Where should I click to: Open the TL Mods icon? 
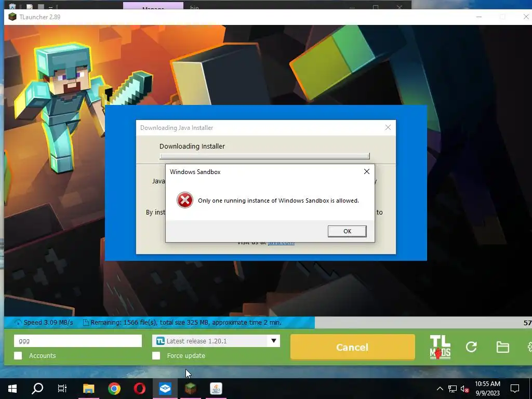[x=440, y=347]
